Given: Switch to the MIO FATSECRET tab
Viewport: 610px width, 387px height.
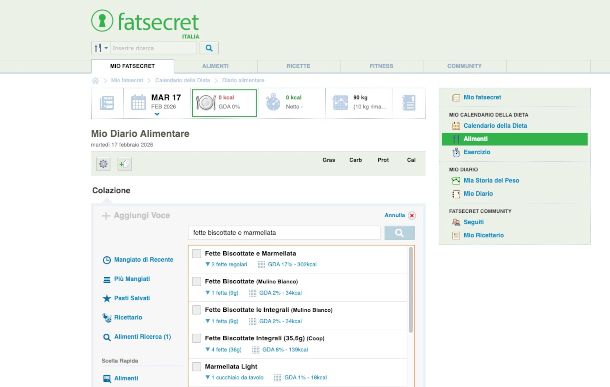Looking at the screenshot, I should point(133,66).
